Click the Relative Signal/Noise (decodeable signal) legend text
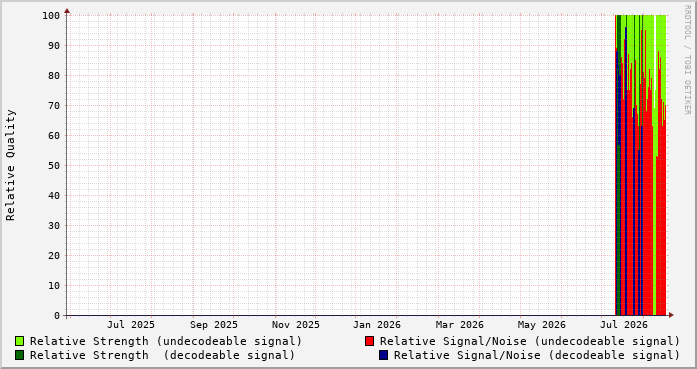Image resolution: width=697 pixels, height=369 pixels. [x=537, y=355]
